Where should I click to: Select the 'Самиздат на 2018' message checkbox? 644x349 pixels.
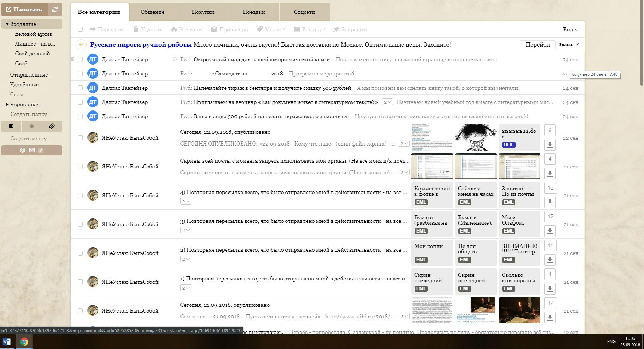tap(80, 74)
